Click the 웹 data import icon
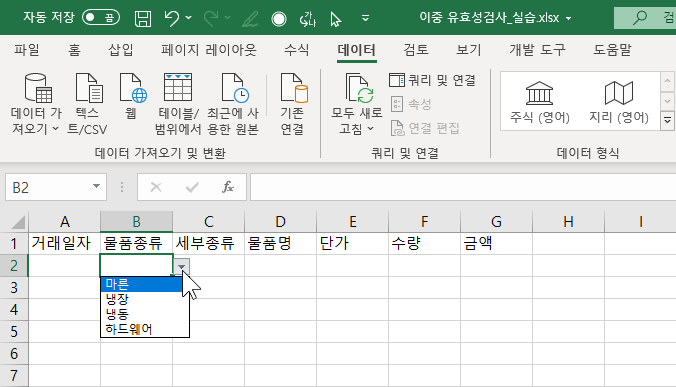This screenshot has width=676, height=387. 132,88
